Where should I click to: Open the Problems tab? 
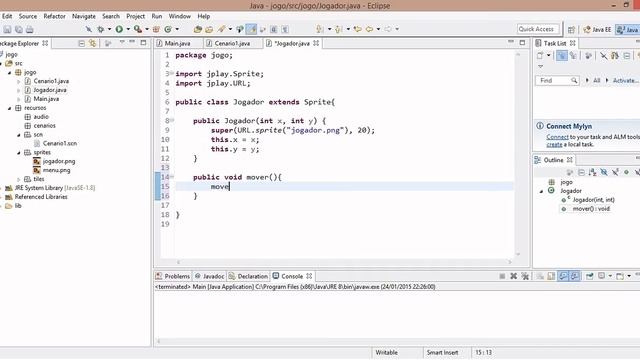pyautogui.click(x=173, y=276)
